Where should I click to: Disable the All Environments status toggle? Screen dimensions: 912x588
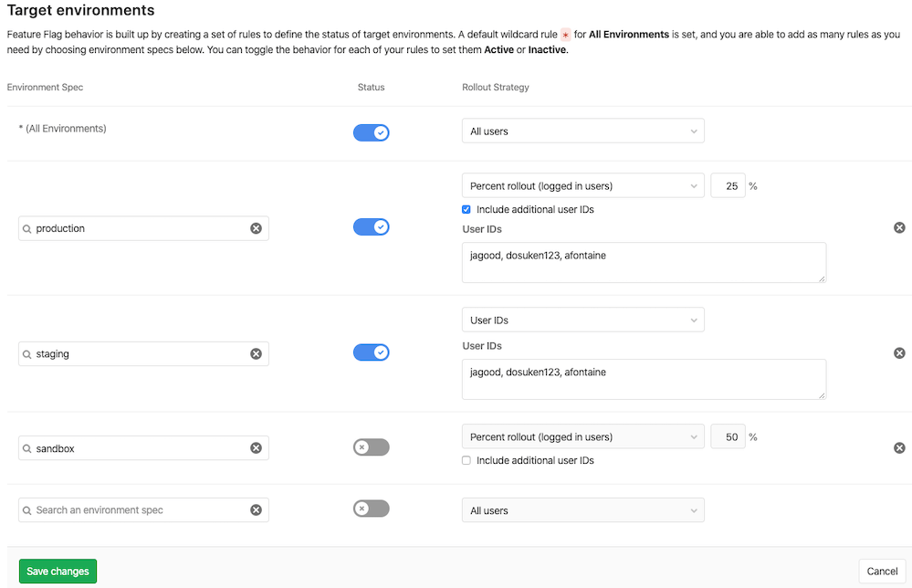point(371,132)
